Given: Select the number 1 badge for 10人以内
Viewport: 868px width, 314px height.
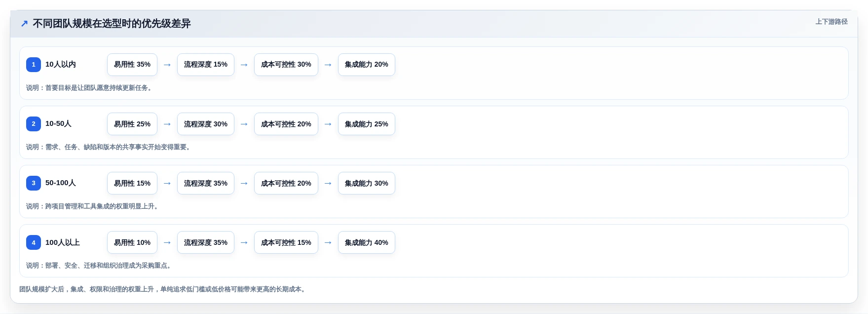Looking at the screenshot, I should [34, 65].
